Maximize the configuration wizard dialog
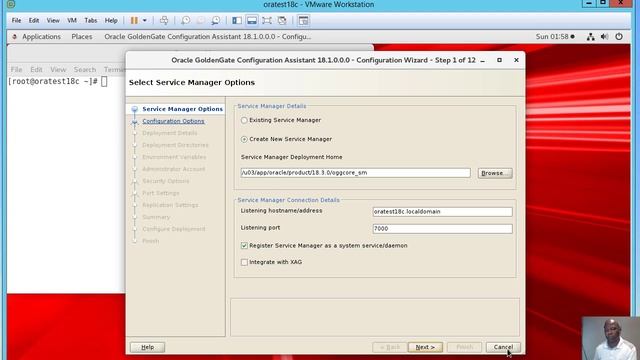Image resolution: width=640 pixels, height=360 pixels. point(499,60)
